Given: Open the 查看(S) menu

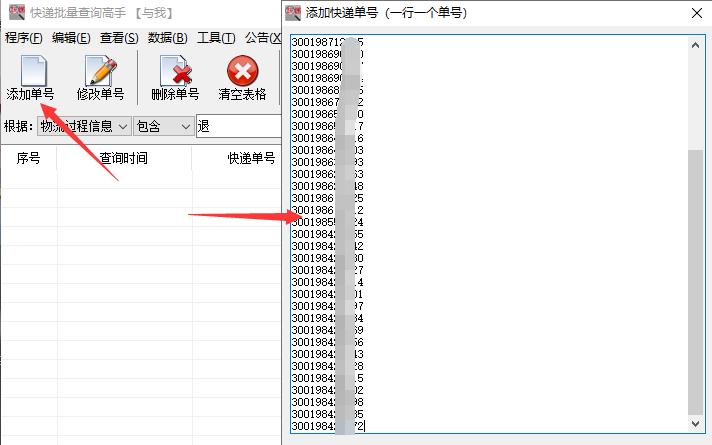Looking at the screenshot, I should [x=119, y=38].
